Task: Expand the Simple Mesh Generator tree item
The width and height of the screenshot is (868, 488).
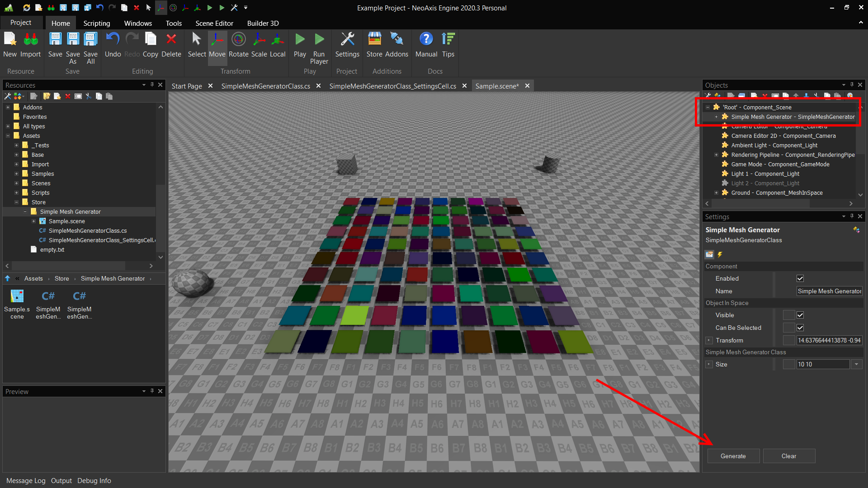Action: point(716,117)
